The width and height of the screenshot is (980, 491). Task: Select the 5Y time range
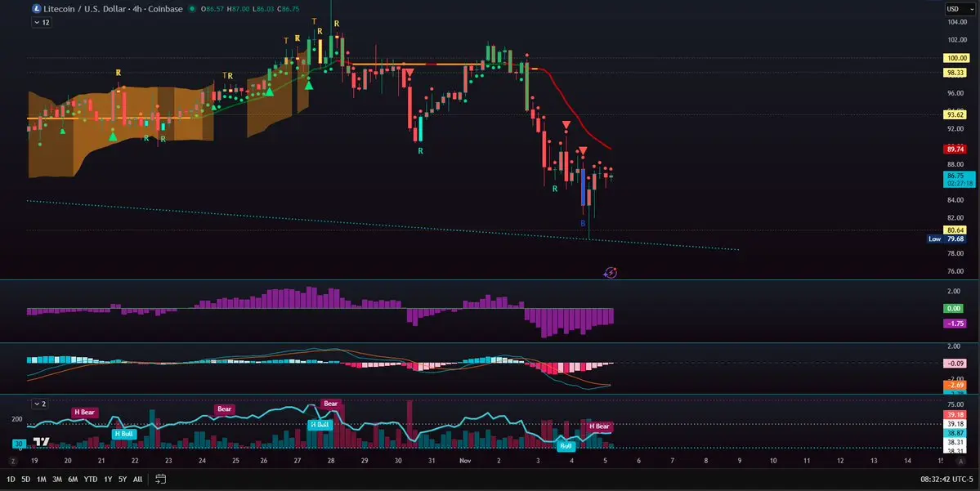123,479
